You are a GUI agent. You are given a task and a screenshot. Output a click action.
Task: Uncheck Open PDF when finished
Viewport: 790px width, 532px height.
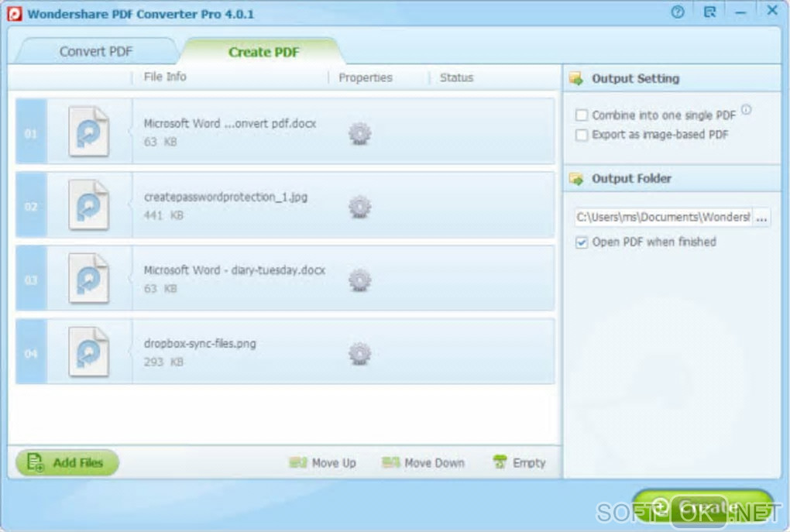point(582,242)
